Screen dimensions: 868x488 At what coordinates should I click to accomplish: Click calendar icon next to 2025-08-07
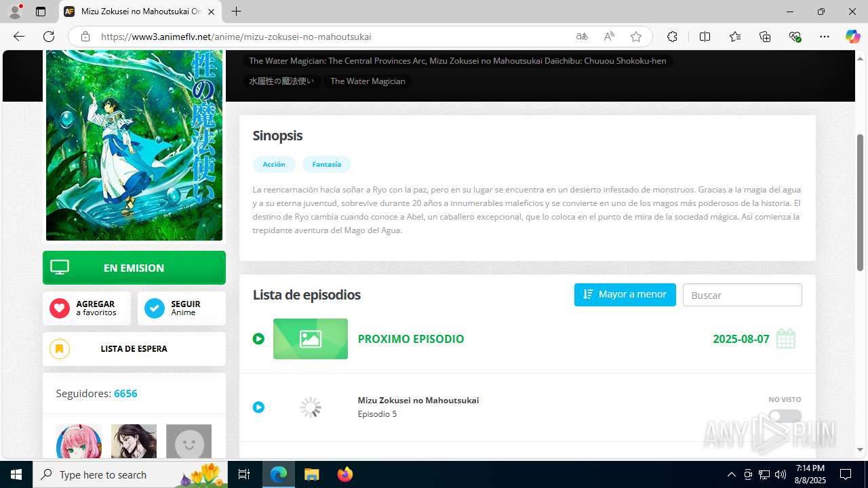(x=785, y=338)
